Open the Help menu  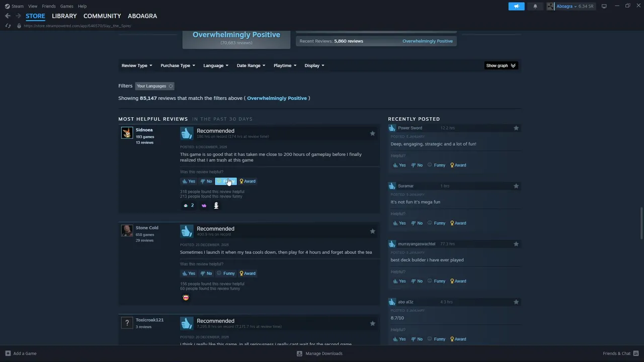click(x=82, y=6)
